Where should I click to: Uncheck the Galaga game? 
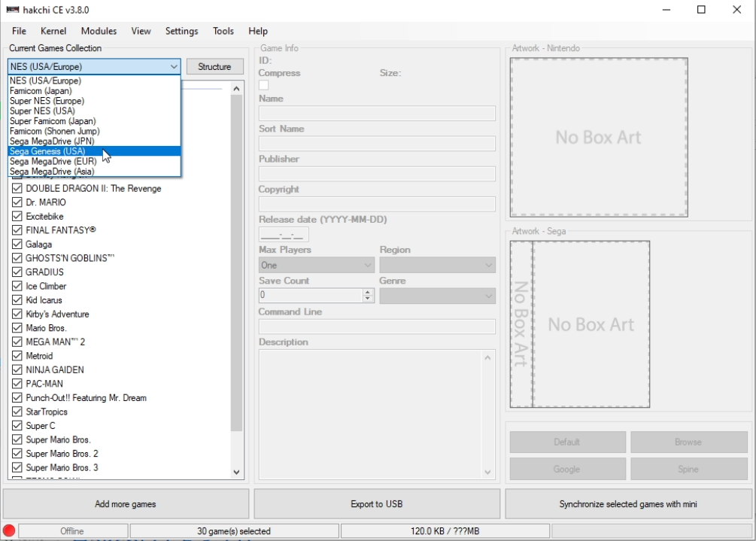(x=17, y=244)
